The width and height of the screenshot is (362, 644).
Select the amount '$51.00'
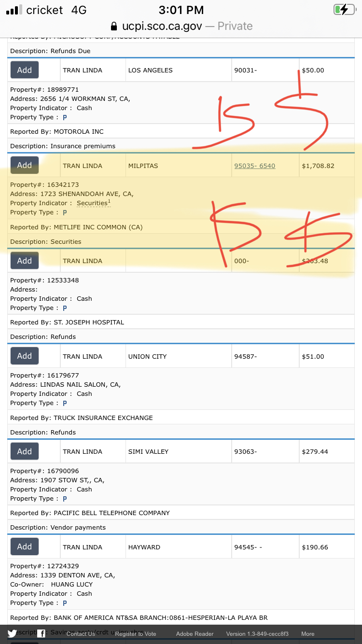313,356
